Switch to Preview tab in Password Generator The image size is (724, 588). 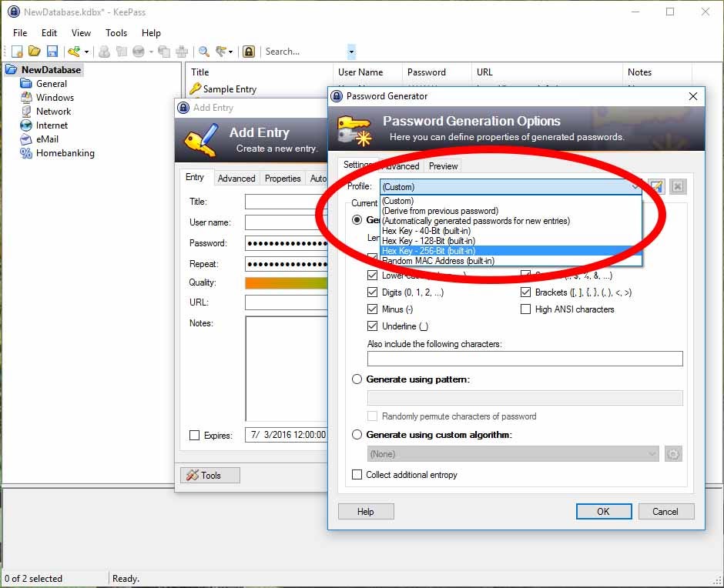click(x=444, y=166)
